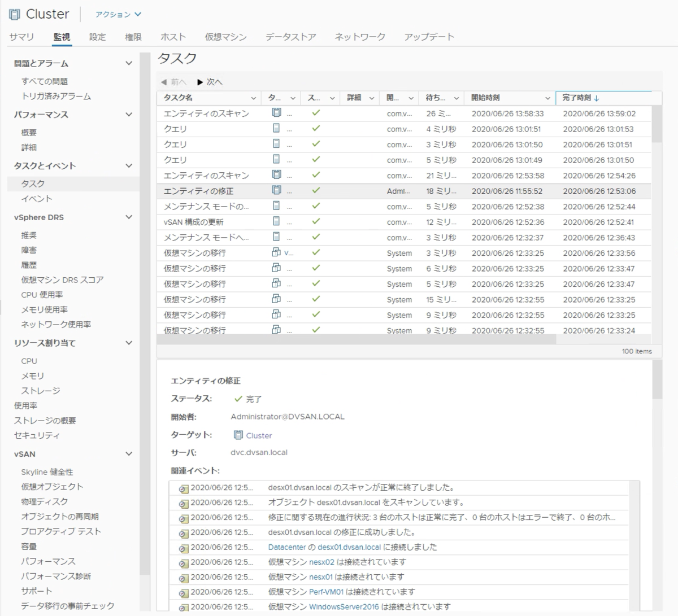This screenshot has width=678, height=616.
Task: Select イベント in sidebar
Action: coord(37,199)
